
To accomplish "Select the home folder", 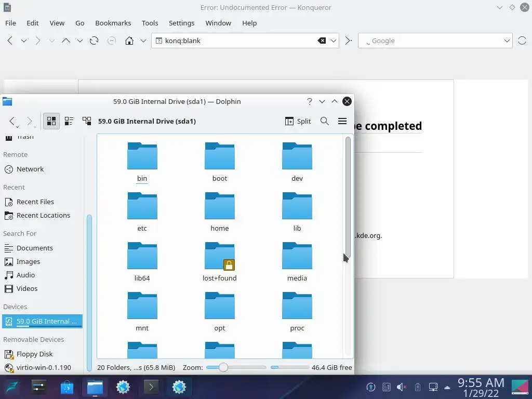I will (220, 212).
